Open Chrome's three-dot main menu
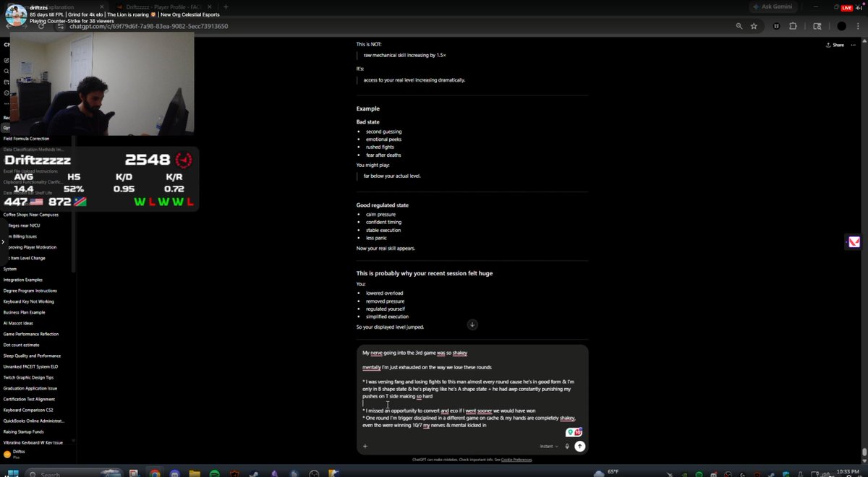 [858, 26]
